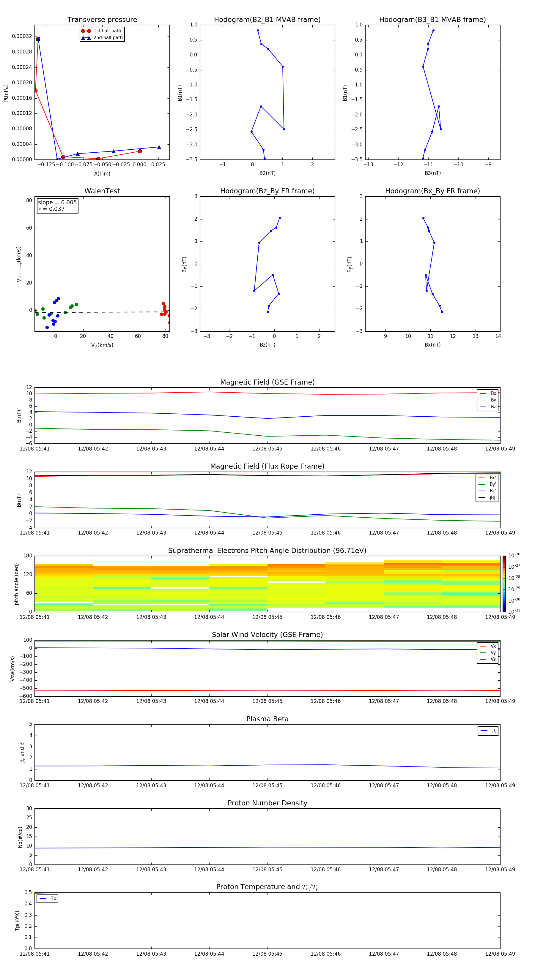Click "By" in the GSE magnetic field legend
The width and height of the screenshot is (535, 980).
tap(493, 400)
